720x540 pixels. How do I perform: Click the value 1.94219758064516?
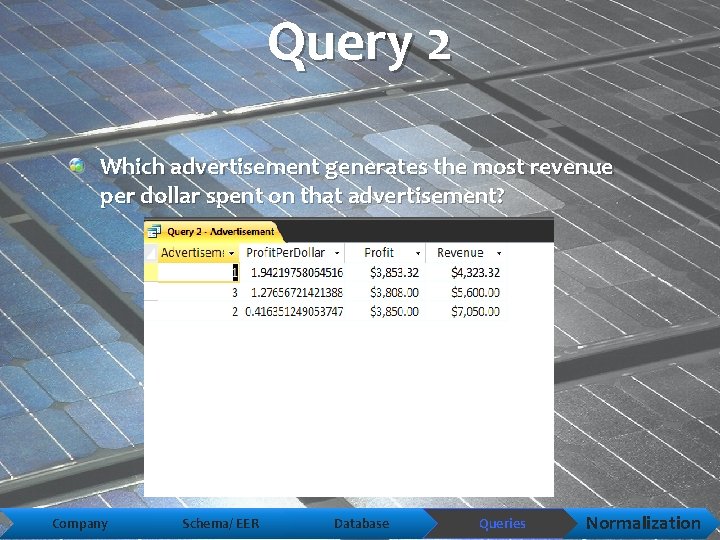[x=297, y=273]
